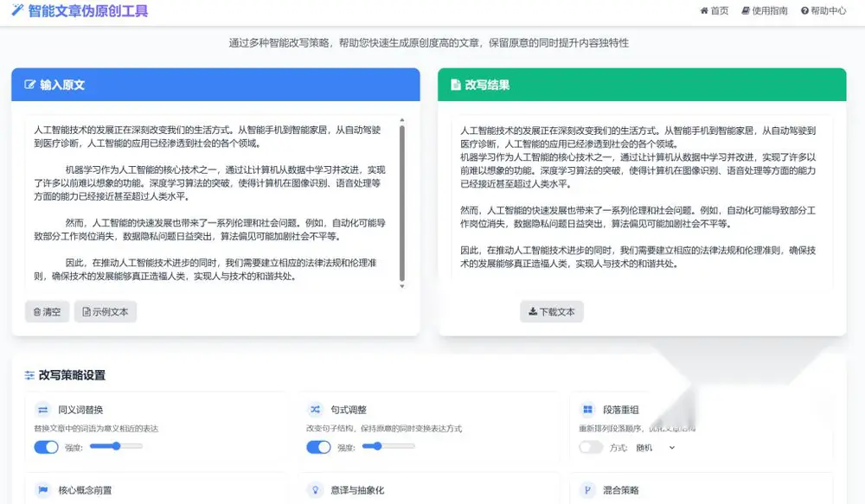865x504 pixels.
Task: Click the 输入原文 panel heading
Action: click(x=62, y=85)
